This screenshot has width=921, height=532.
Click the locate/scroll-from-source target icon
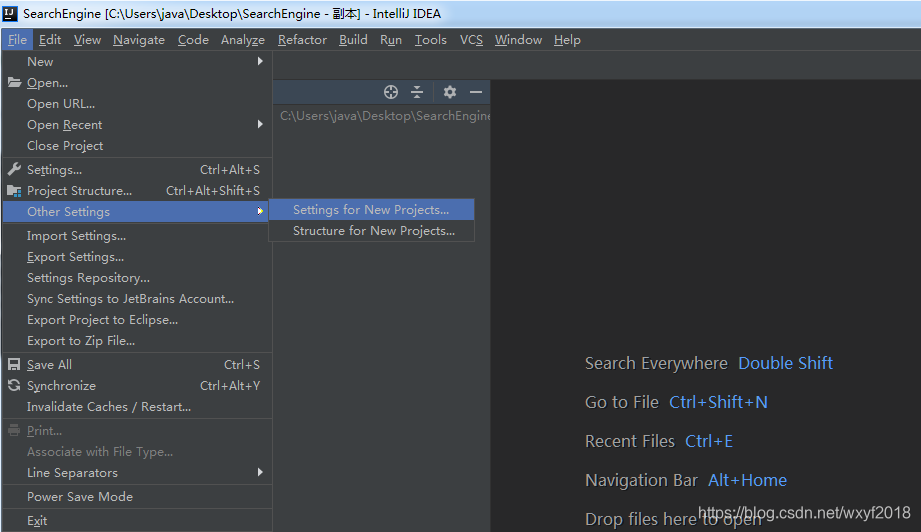click(391, 92)
